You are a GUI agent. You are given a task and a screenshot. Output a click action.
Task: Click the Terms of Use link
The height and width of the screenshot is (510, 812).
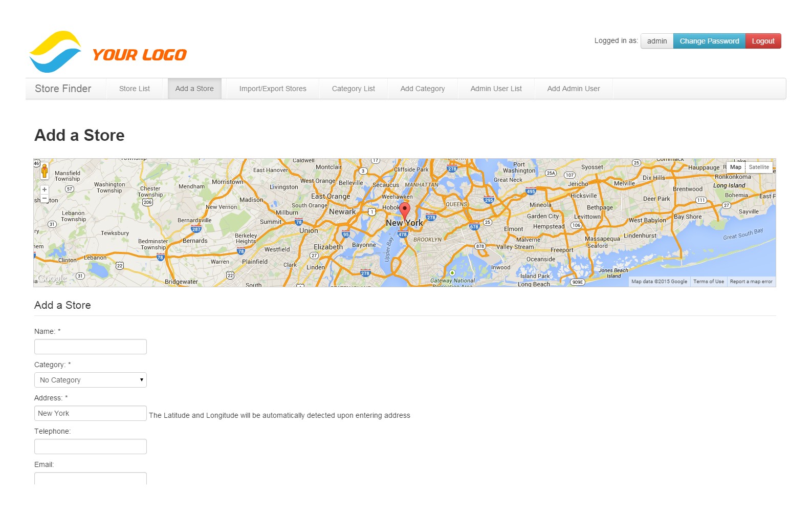tap(709, 282)
